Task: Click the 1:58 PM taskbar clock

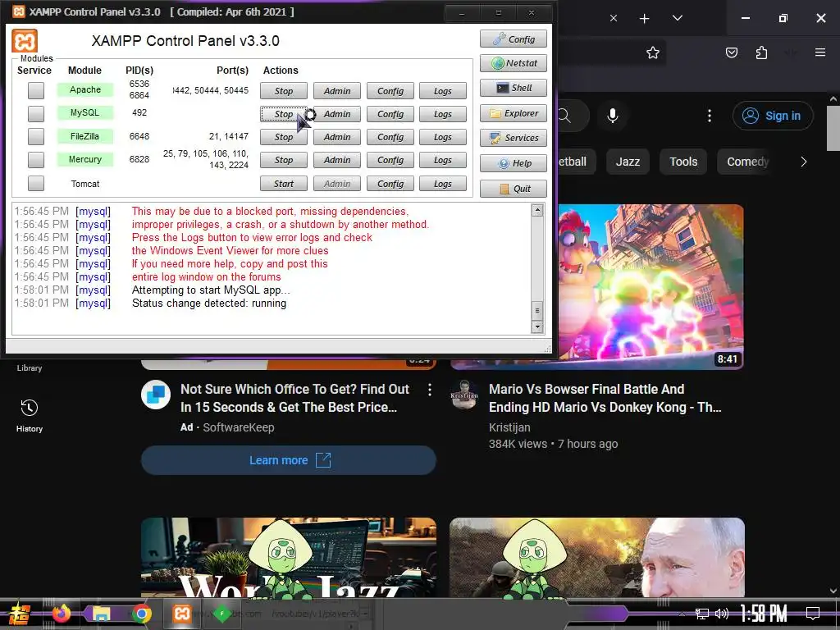Action: click(764, 613)
